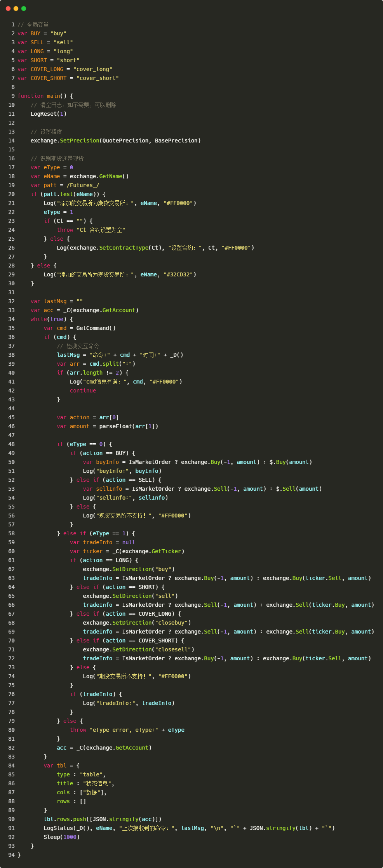Click cmd.split(":") on line 39
Image resolution: width=383 pixels, height=868 pixels.
coord(112,364)
